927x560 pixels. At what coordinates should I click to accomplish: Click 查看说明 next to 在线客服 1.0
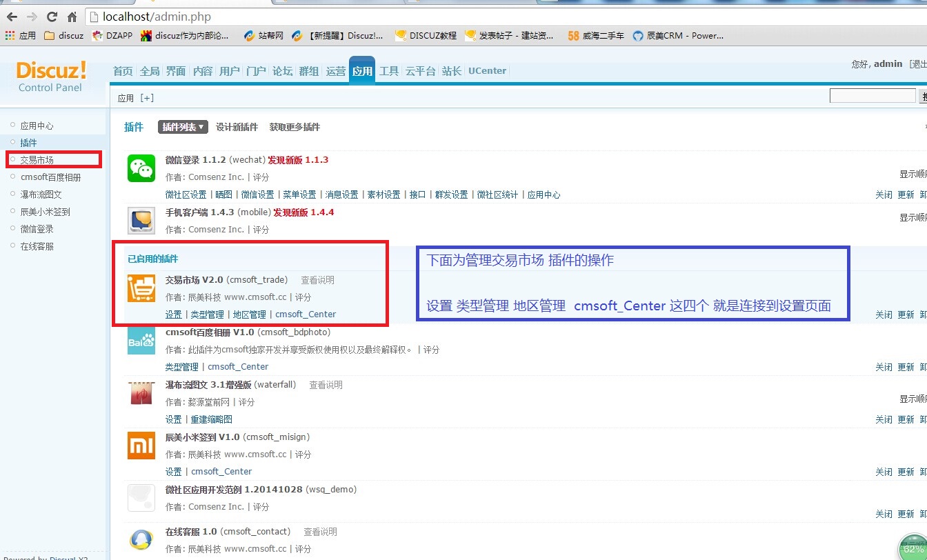(x=320, y=532)
